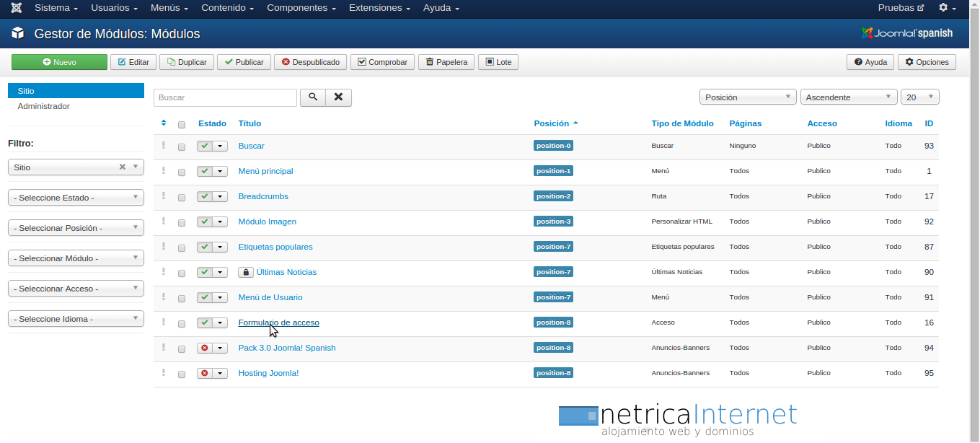Image resolution: width=980 pixels, height=443 pixels.
Task: Click the search magnifier icon button
Action: click(313, 97)
